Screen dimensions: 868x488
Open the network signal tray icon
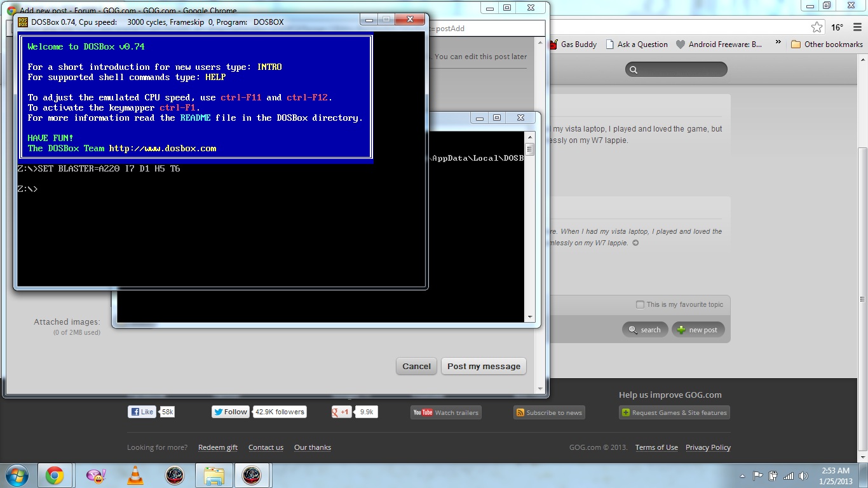point(789,475)
